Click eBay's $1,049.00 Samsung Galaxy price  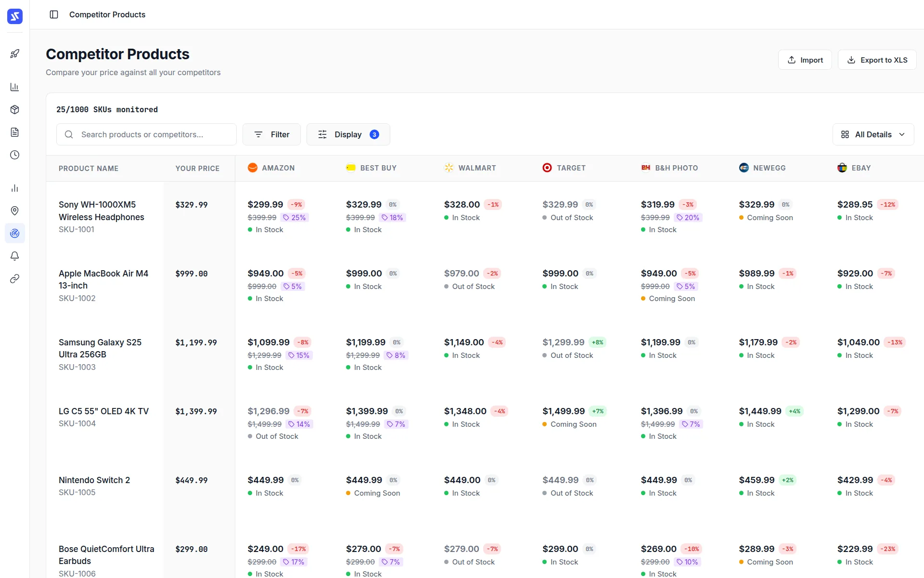pyautogui.click(x=859, y=342)
